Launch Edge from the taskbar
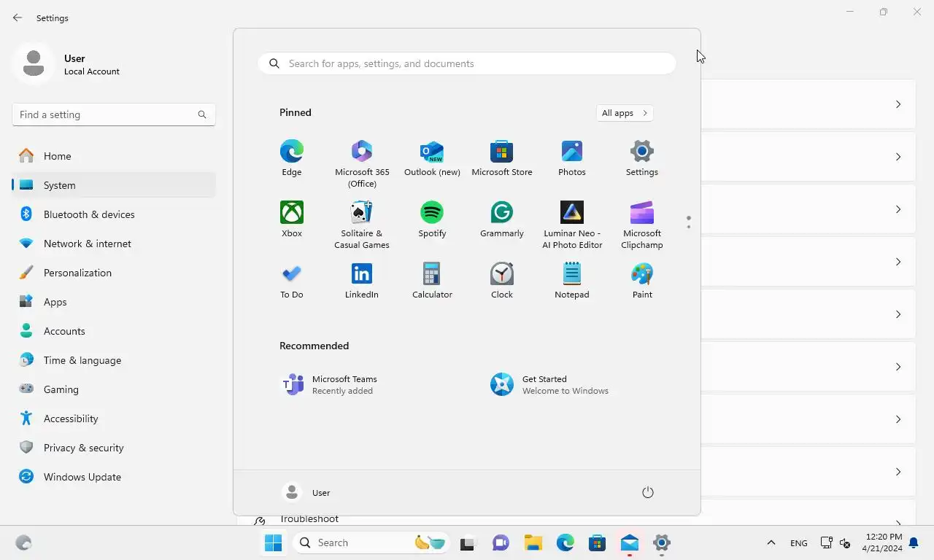 (565, 542)
